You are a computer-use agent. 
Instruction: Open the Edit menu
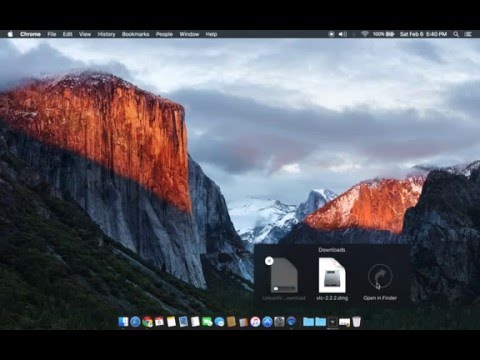67,34
